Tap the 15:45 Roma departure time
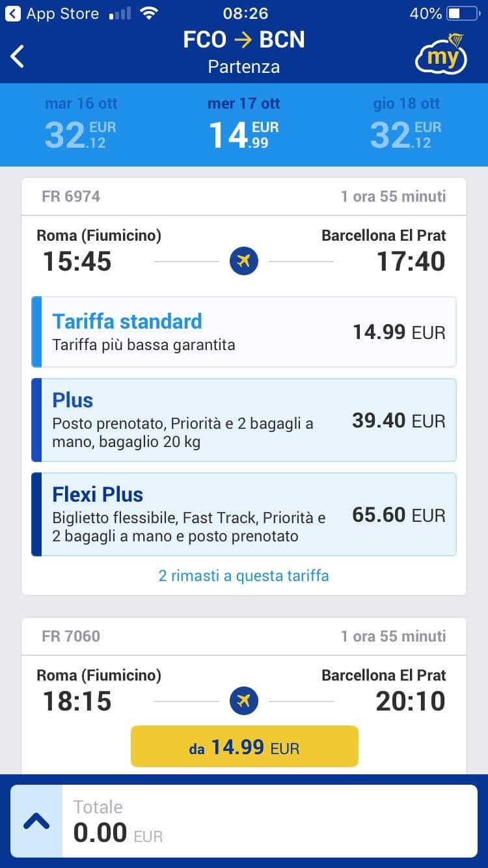Viewport: 488px width, 868px height. pos(77,262)
